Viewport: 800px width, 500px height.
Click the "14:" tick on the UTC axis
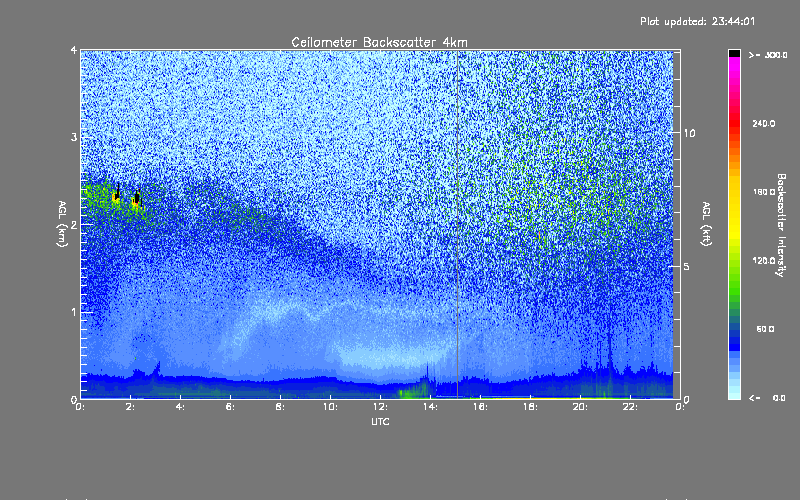pyautogui.click(x=431, y=407)
